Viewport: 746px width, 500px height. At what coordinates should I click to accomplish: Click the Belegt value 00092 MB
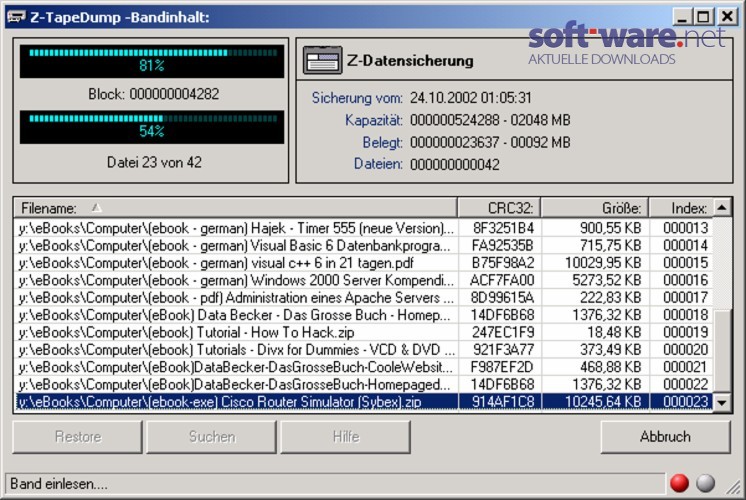click(x=540, y=142)
